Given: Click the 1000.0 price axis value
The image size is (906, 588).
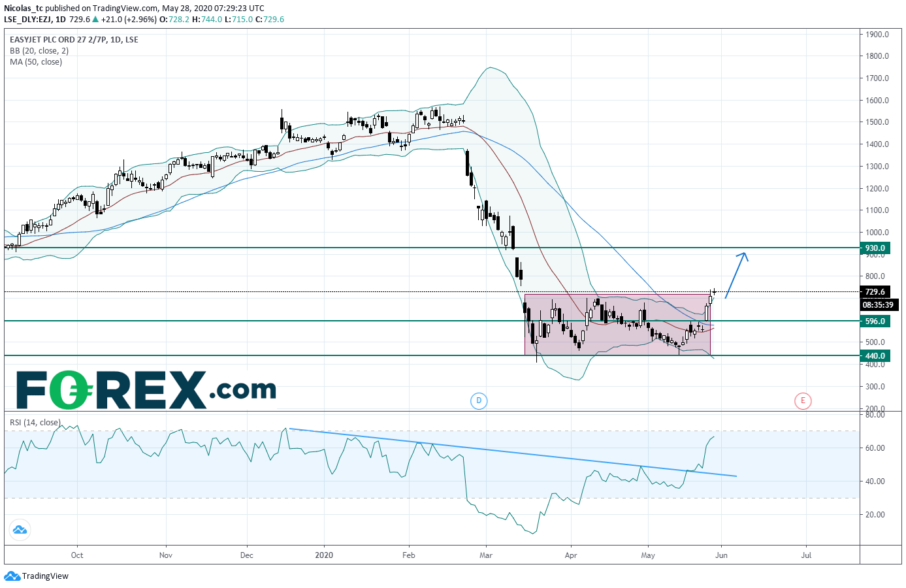Looking at the screenshot, I should (x=877, y=233).
